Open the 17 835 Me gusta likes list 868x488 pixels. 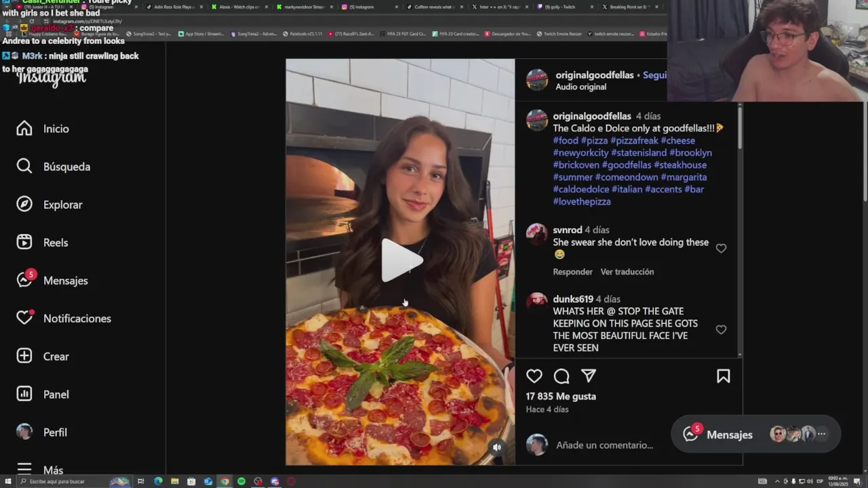(x=561, y=396)
